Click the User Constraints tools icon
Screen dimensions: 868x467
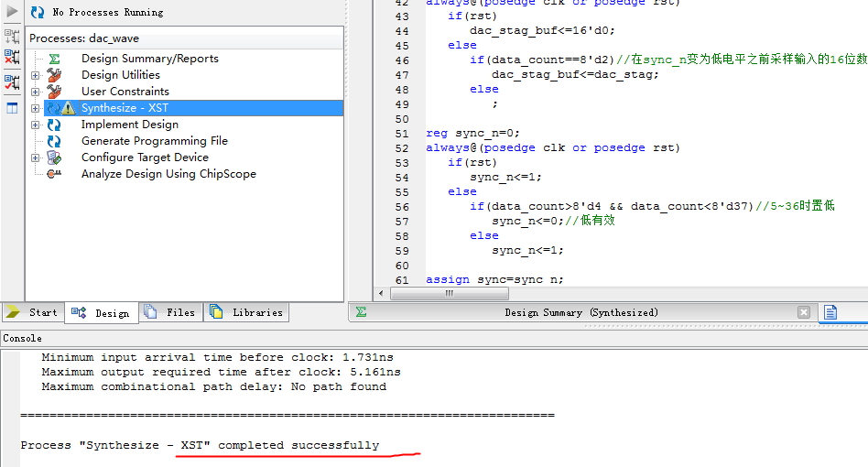(x=54, y=92)
